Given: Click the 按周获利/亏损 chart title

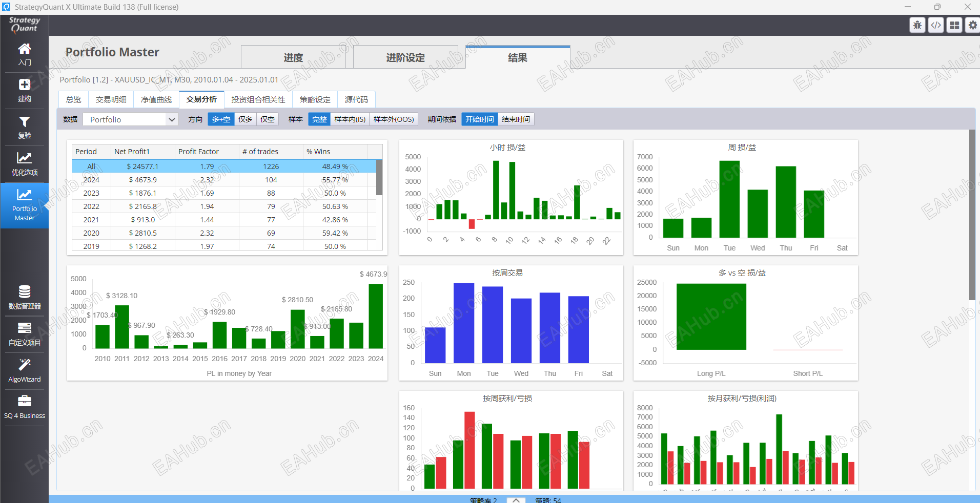Looking at the screenshot, I should pyautogui.click(x=507, y=399).
